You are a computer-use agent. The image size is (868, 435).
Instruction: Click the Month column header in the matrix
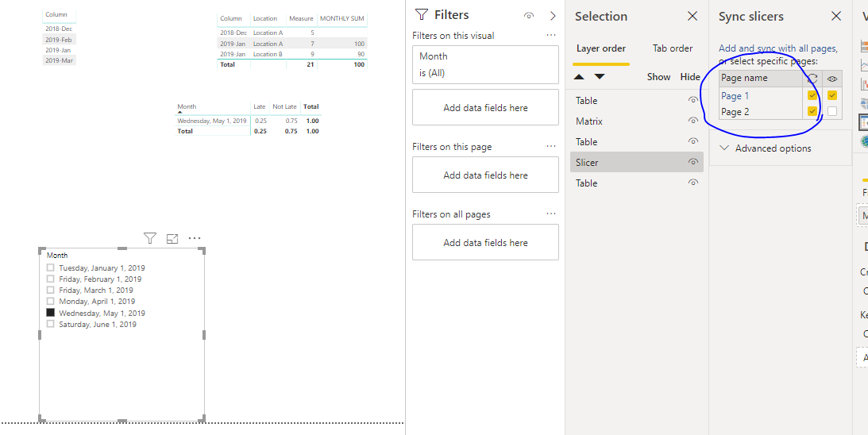187,106
